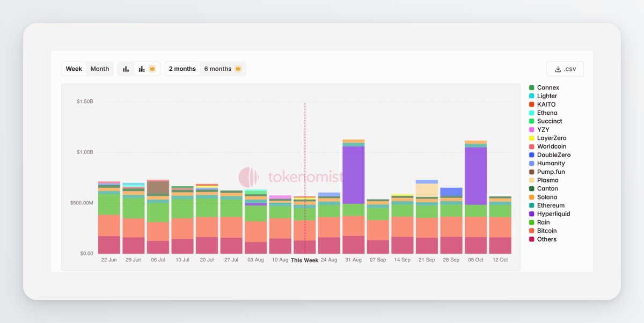Click the Bitcoin legend entry
The width and height of the screenshot is (644, 323).
tap(543, 231)
